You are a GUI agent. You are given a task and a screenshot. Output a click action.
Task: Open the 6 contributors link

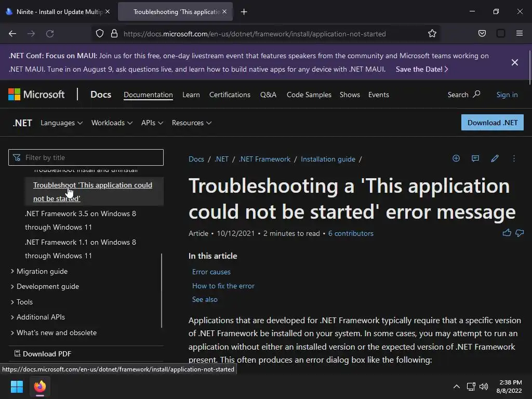[x=351, y=233]
